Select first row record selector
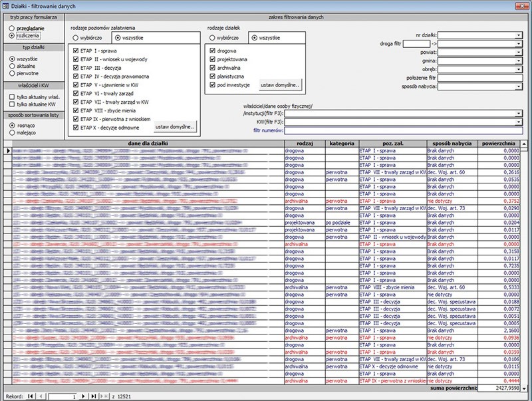The height and width of the screenshot is (401, 532). (x=8, y=151)
